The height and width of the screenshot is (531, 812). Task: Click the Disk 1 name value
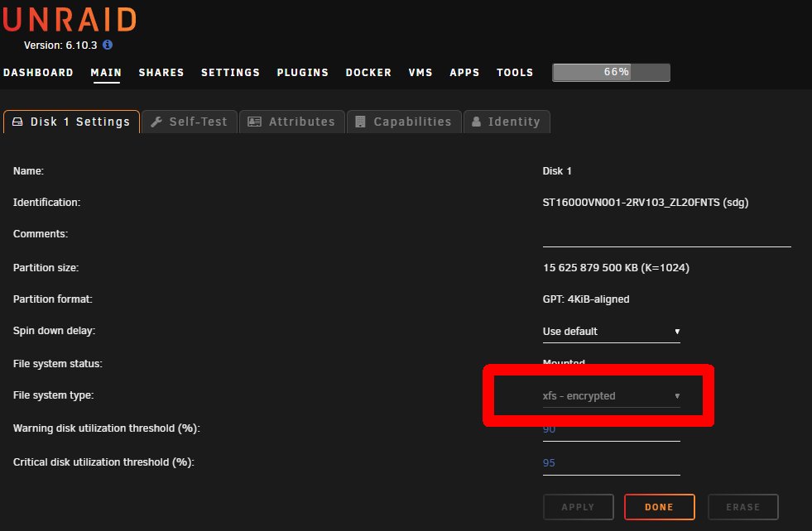coord(557,170)
